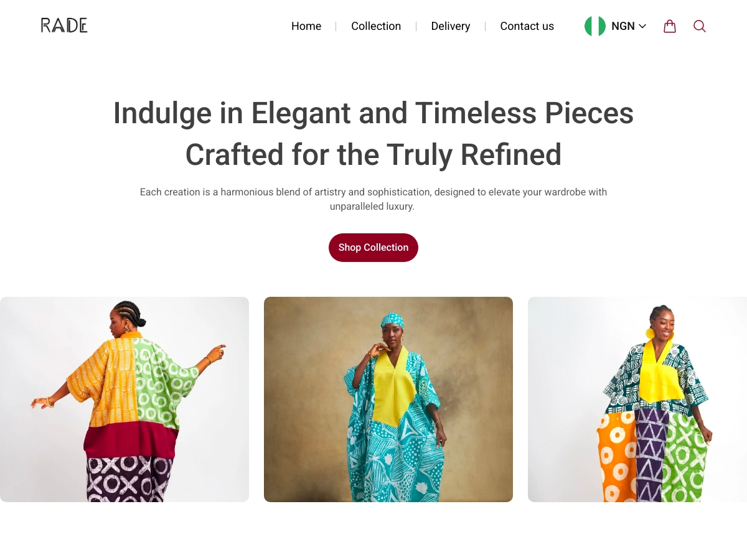Image resolution: width=747 pixels, height=560 pixels.
Task: Open the orange and green top photo
Action: 125,399
